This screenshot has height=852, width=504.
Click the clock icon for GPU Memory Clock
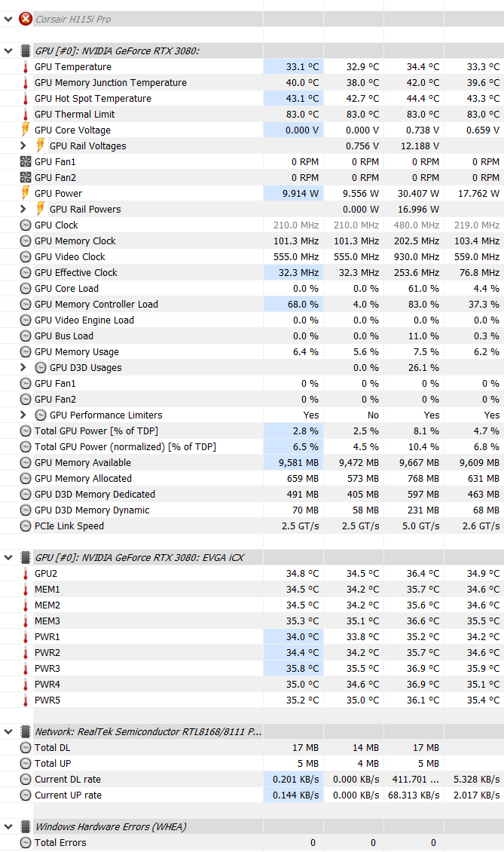click(26, 241)
